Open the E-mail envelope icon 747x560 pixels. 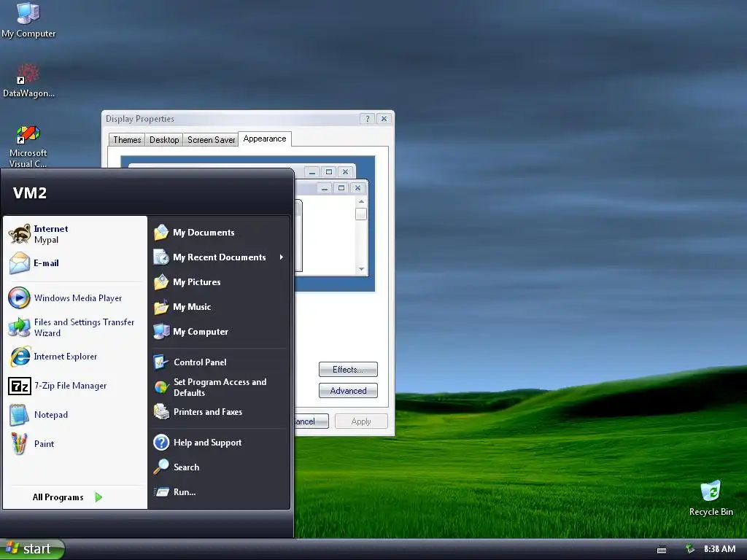[x=20, y=263]
